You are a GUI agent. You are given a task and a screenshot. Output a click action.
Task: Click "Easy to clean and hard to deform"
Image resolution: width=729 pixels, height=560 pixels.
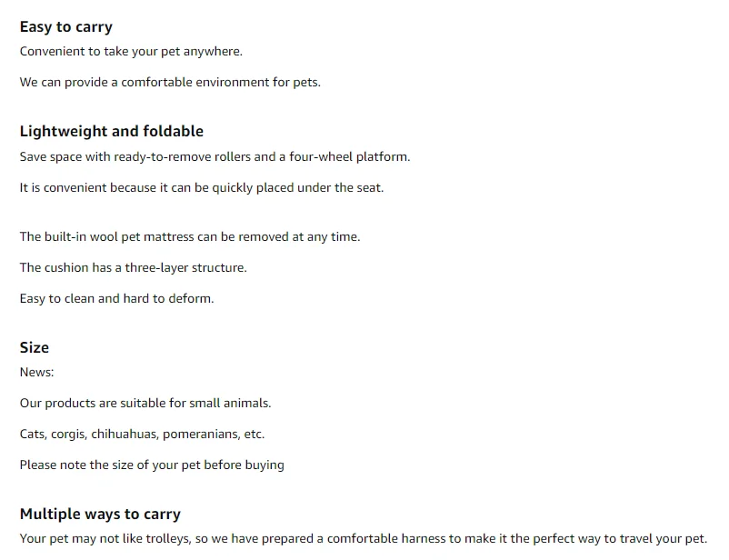(116, 299)
